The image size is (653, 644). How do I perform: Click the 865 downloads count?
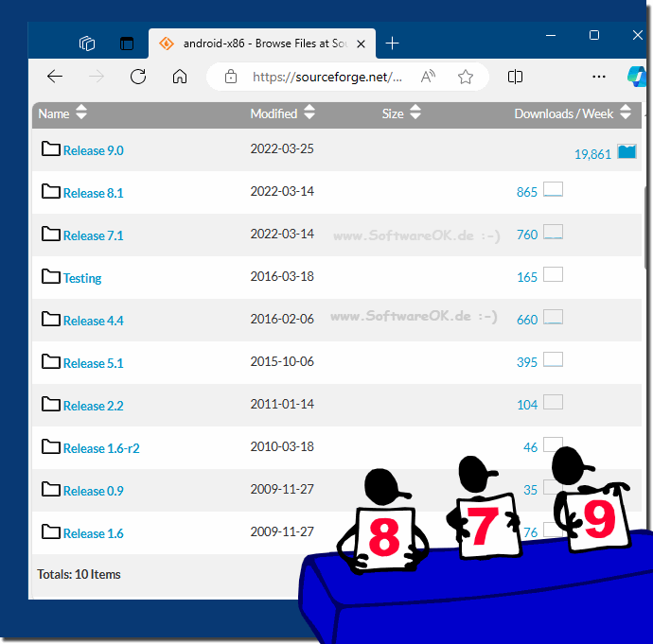coord(527,192)
